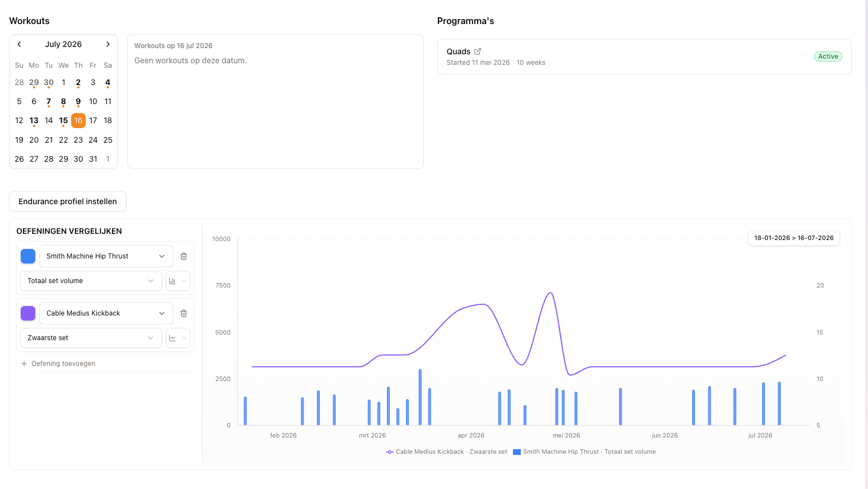868x489 pixels.
Task: Click purple color swatch for Kickback
Action: point(28,313)
